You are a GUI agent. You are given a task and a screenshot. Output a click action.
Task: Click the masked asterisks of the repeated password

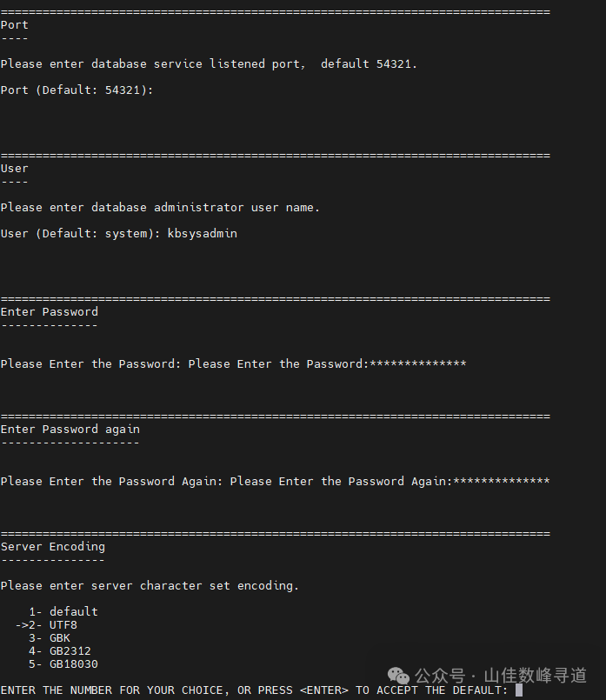[x=501, y=482]
